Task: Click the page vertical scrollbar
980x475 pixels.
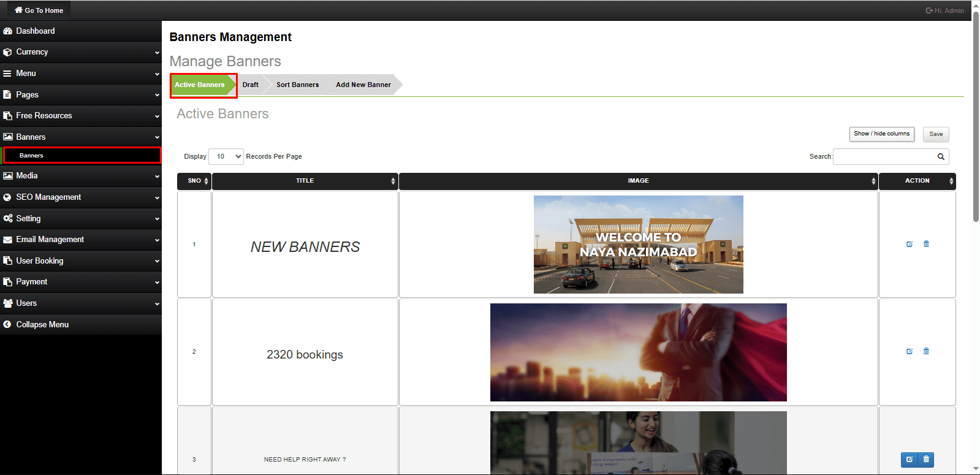Action: point(976,116)
